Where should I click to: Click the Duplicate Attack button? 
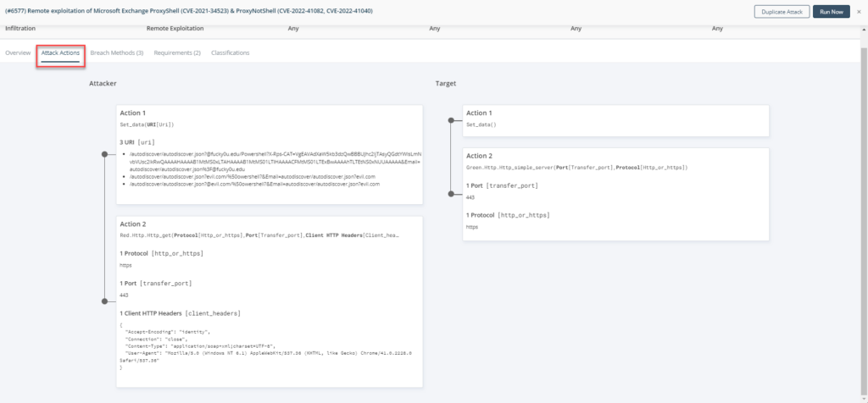tap(782, 12)
